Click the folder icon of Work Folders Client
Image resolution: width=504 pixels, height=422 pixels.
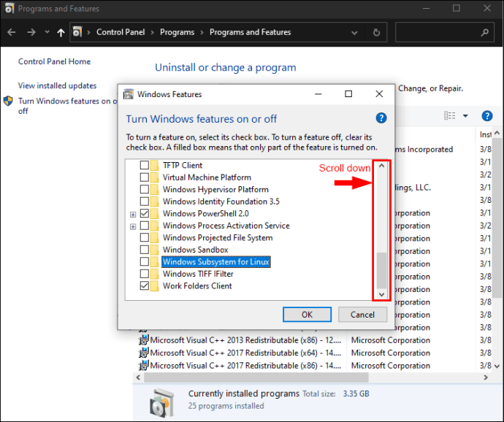tap(155, 285)
